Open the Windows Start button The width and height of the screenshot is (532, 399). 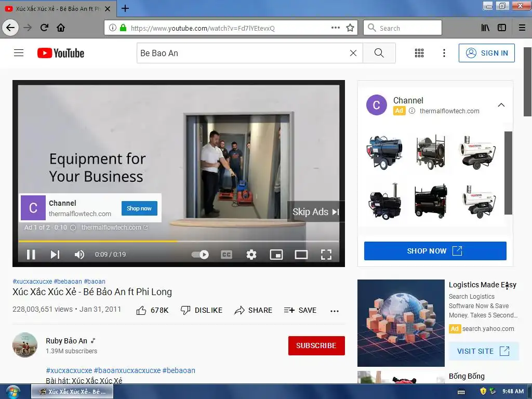13,392
